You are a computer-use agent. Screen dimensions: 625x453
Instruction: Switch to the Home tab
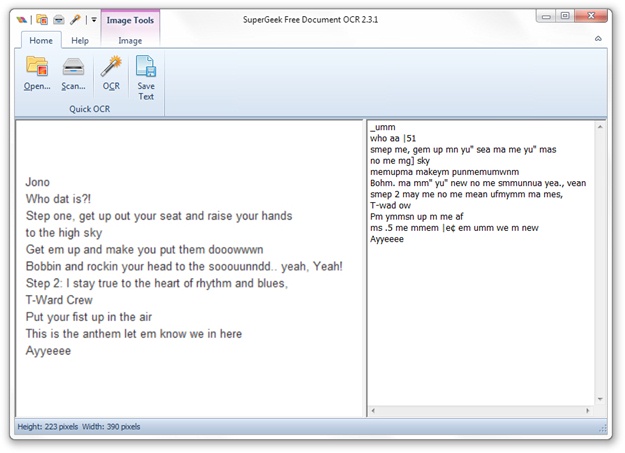[41, 40]
